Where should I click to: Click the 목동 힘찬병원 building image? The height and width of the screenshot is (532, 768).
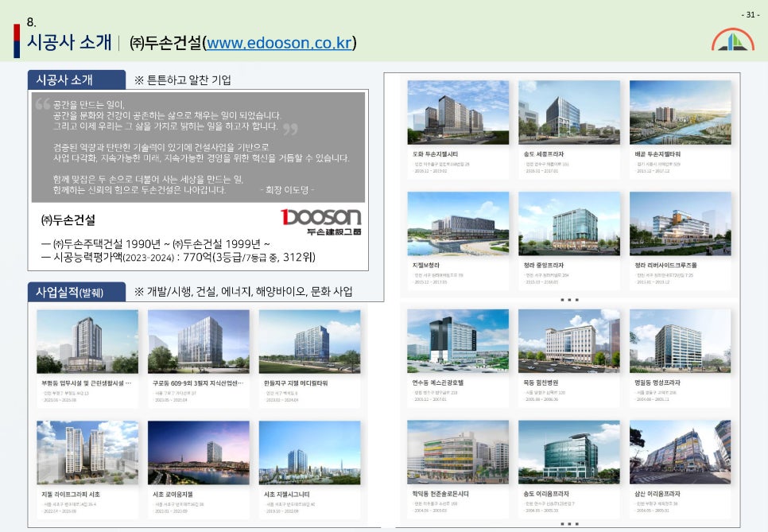[x=569, y=341]
